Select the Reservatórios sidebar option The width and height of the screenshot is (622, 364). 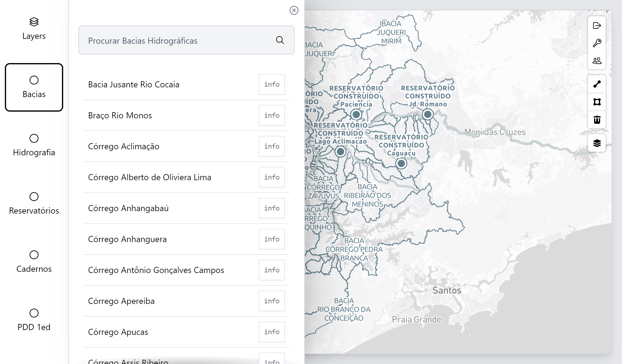pyautogui.click(x=34, y=204)
